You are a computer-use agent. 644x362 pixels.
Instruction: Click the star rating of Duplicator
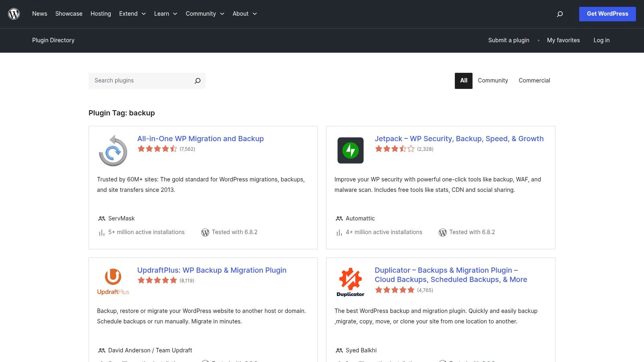click(395, 290)
